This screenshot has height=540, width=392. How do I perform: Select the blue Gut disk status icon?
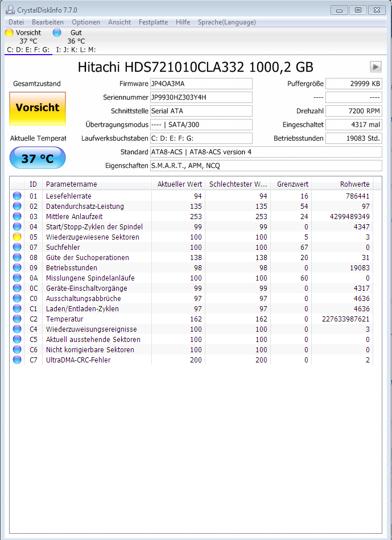coord(57,32)
